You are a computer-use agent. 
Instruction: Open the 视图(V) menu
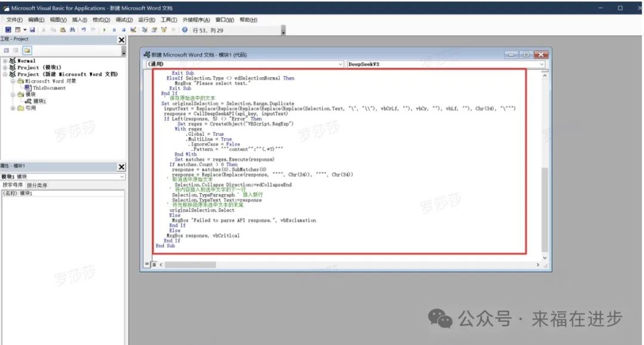(58, 20)
